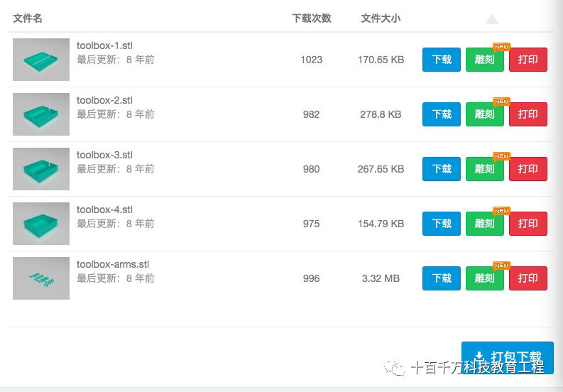This screenshot has width=563, height=392.
Task: Download toolbox-1.stl with blue 下载 button
Action: tap(442, 60)
